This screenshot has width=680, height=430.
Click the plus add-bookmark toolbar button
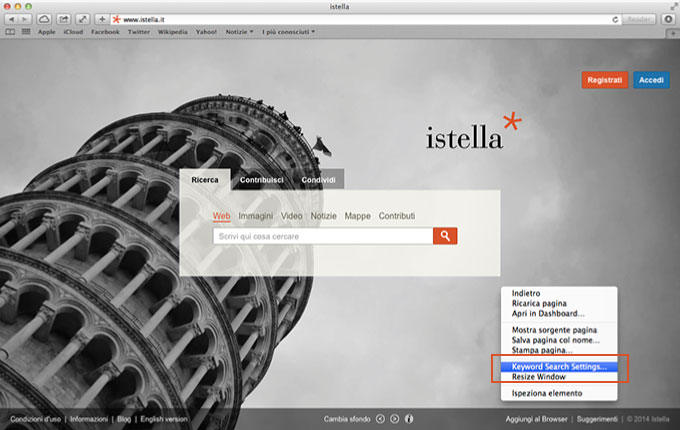coord(101,19)
